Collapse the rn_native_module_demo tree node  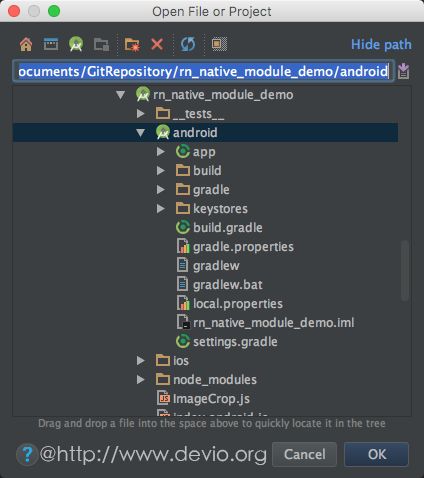pyautogui.click(x=121, y=95)
